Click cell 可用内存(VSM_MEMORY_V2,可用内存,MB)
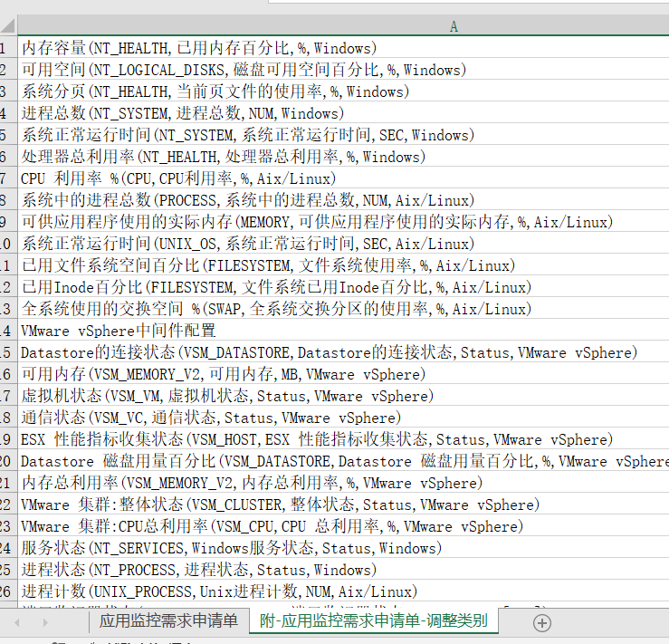 pyautogui.click(x=343, y=374)
